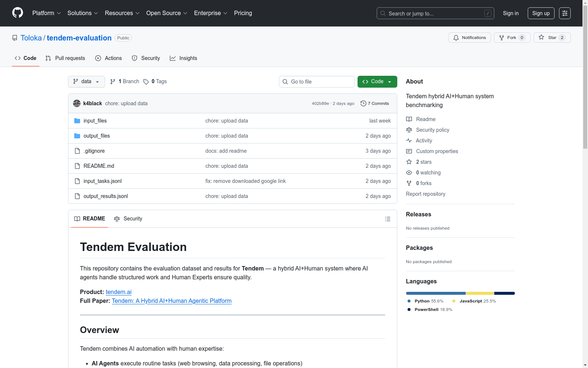Click the output_results.jsonl file icon

(77, 196)
